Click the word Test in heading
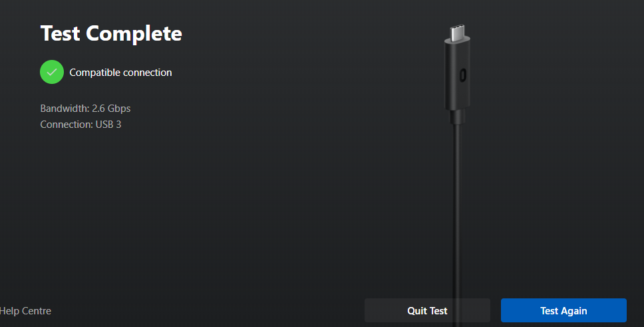Image resolution: width=644 pixels, height=327 pixels. pos(60,33)
